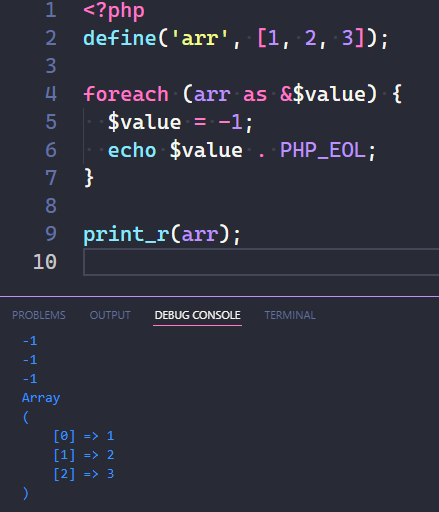
Task: Click the echo statement on line 6
Action: [132, 150]
